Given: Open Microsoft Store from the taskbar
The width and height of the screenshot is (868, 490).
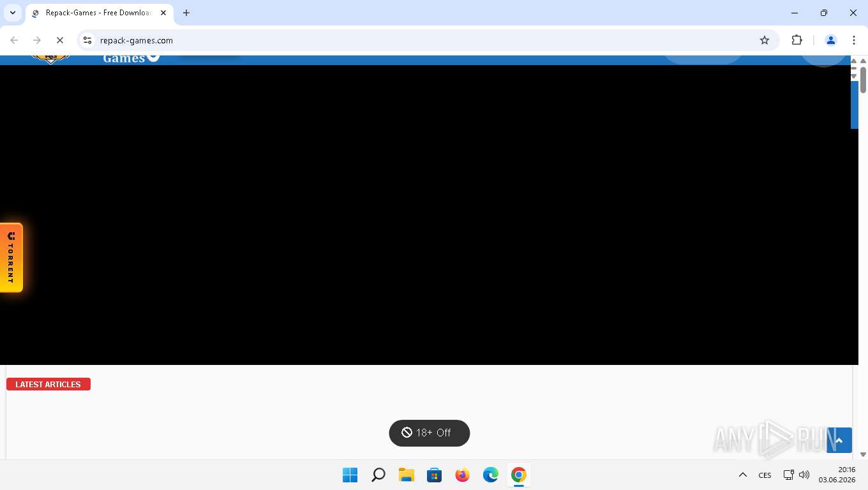Looking at the screenshot, I should (x=435, y=475).
